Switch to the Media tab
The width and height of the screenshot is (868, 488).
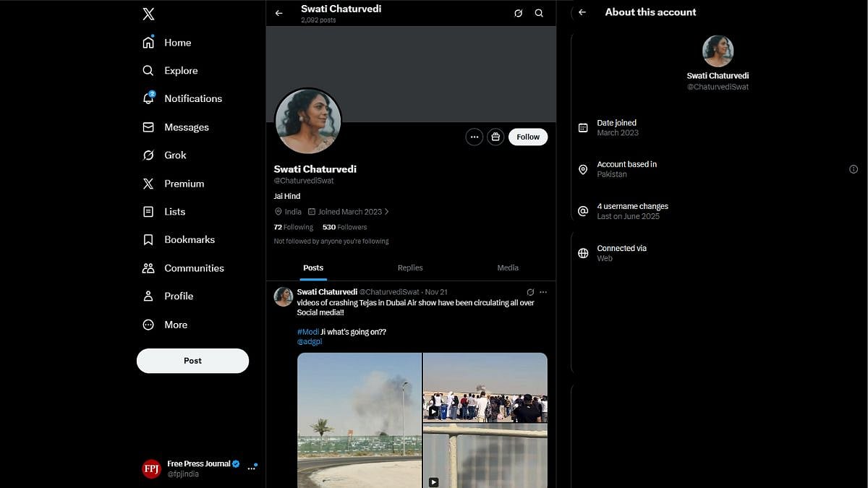[507, 267]
